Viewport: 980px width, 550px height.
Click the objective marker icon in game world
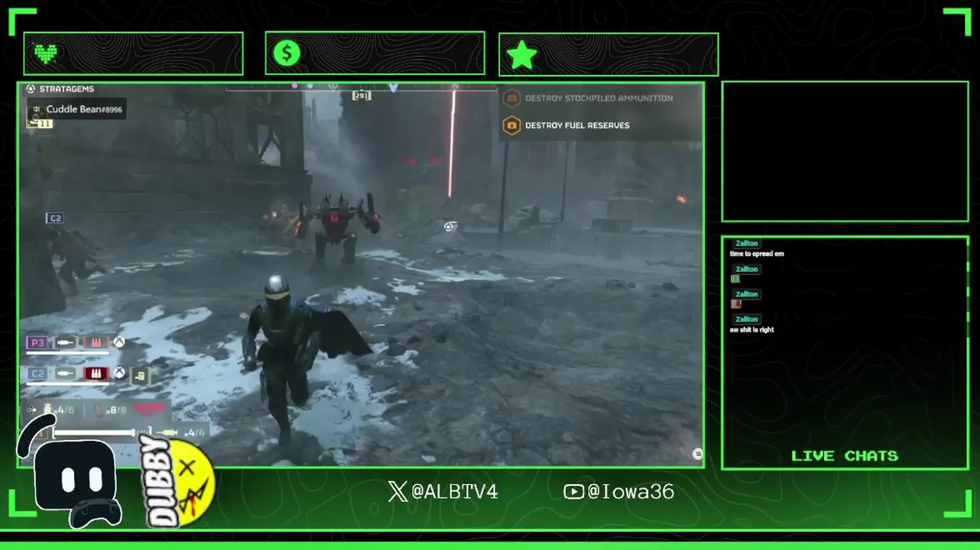(x=449, y=226)
